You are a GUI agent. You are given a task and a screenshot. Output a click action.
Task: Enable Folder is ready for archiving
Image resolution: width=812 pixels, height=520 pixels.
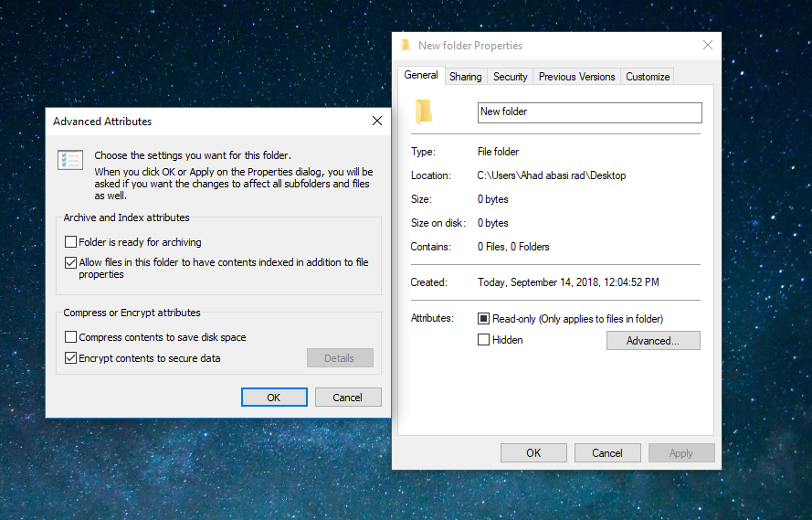pos(71,242)
